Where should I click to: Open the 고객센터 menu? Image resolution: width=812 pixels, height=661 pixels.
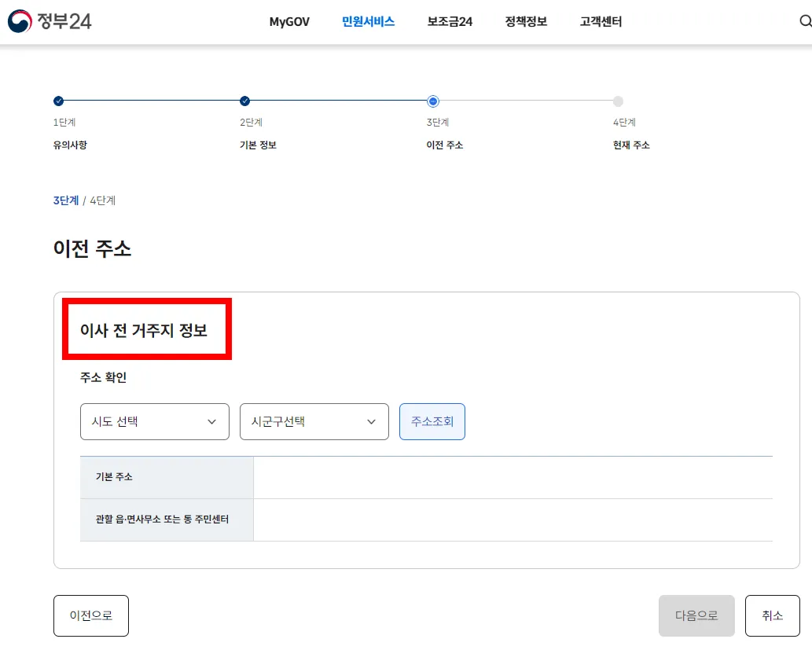pyautogui.click(x=600, y=22)
